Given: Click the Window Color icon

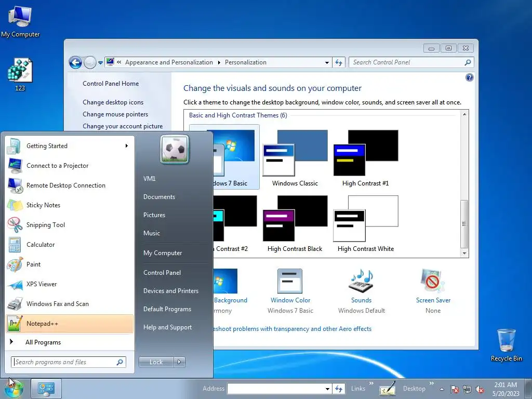Looking at the screenshot, I should tap(290, 281).
